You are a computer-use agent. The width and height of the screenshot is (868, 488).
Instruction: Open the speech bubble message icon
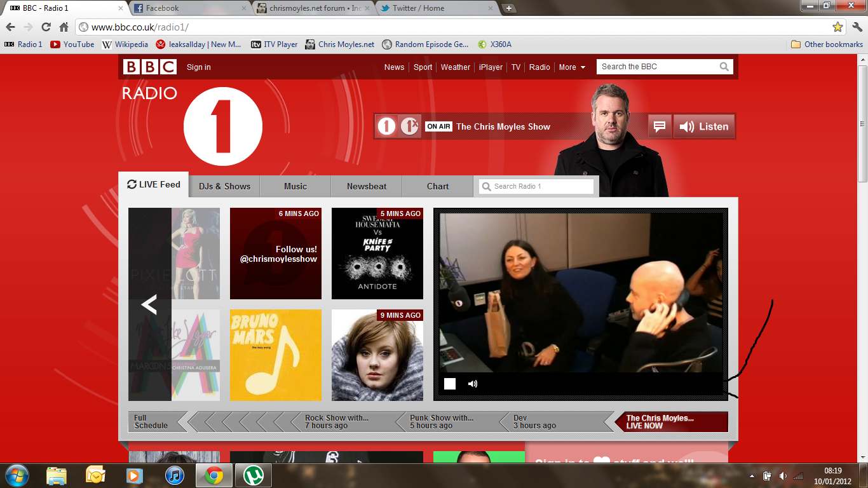[660, 126]
